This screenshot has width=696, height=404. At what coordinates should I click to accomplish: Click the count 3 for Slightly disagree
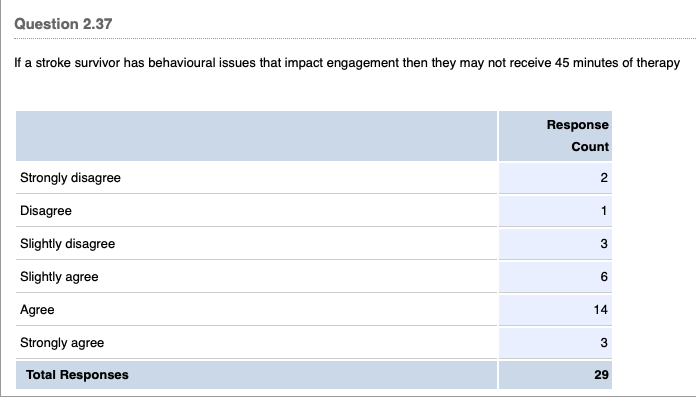pyautogui.click(x=604, y=244)
